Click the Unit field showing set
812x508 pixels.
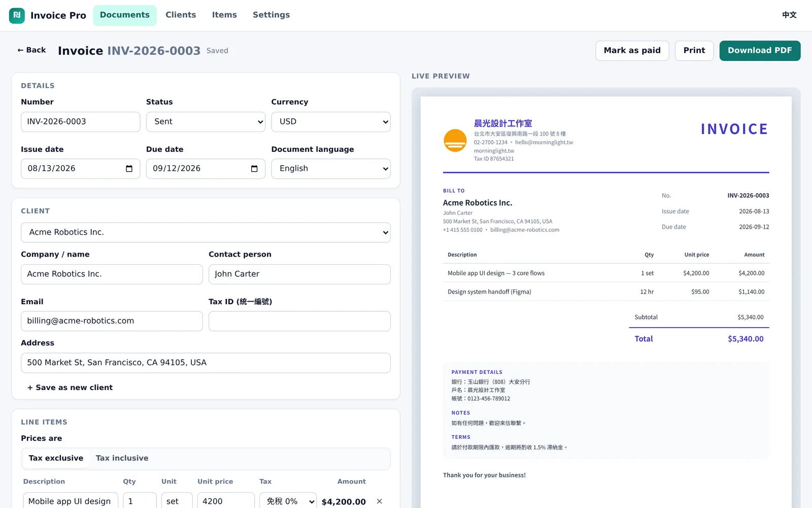click(177, 501)
